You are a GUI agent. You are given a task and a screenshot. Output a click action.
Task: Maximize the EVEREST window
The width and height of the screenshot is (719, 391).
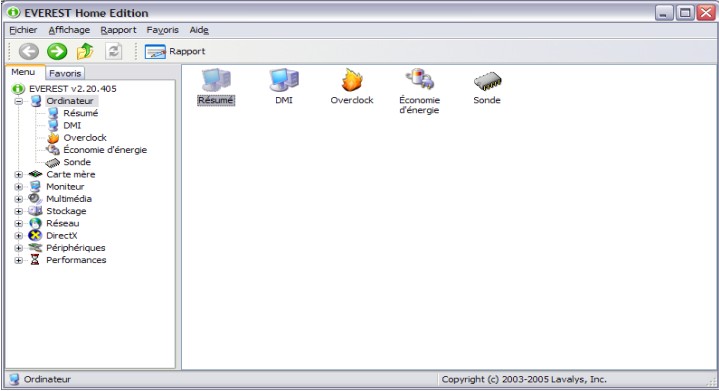click(x=685, y=12)
